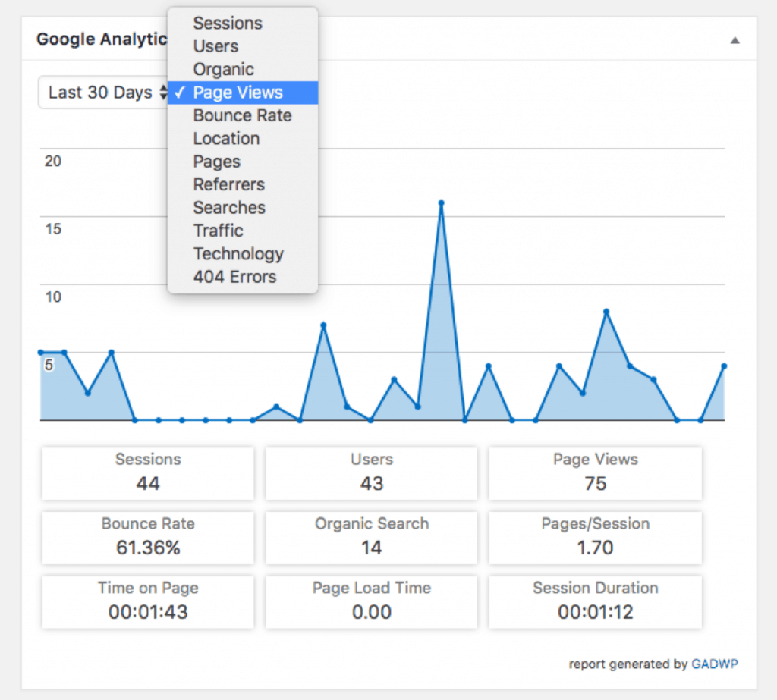Select Bounce Rate from the dropdown list

point(242,115)
